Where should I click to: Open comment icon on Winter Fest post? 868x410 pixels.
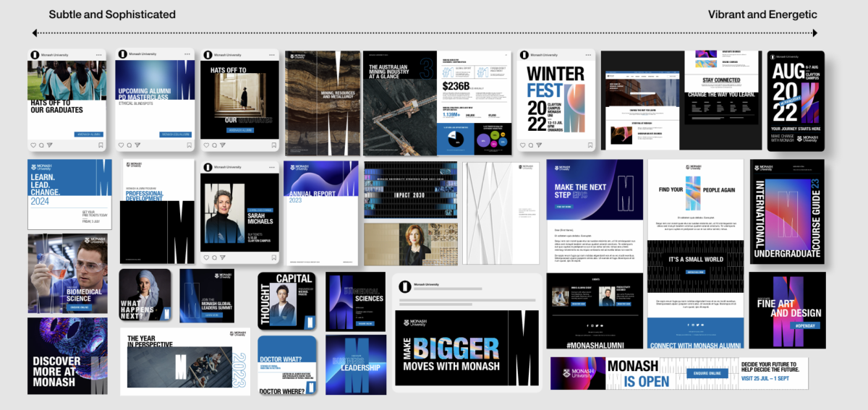(x=530, y=145)
